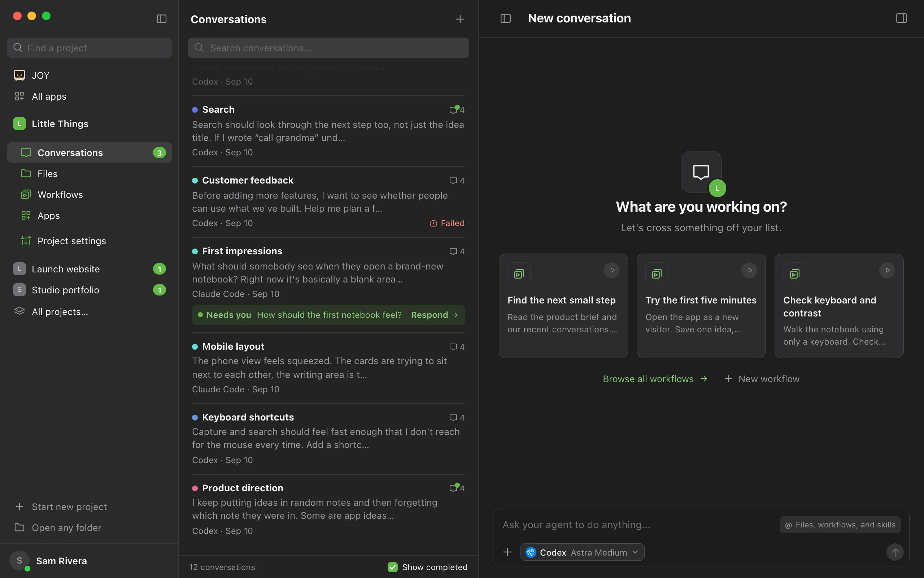Image resolution: width=924 pixels, height=578 pixels.
Task: Click the send arrow button
Action: coord(895,552)
